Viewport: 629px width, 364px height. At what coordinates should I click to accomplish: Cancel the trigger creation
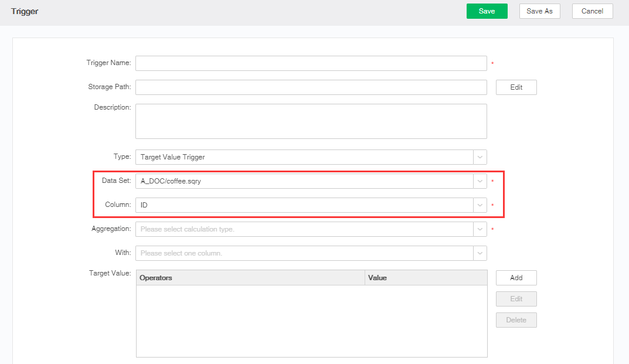click(592, 11)
